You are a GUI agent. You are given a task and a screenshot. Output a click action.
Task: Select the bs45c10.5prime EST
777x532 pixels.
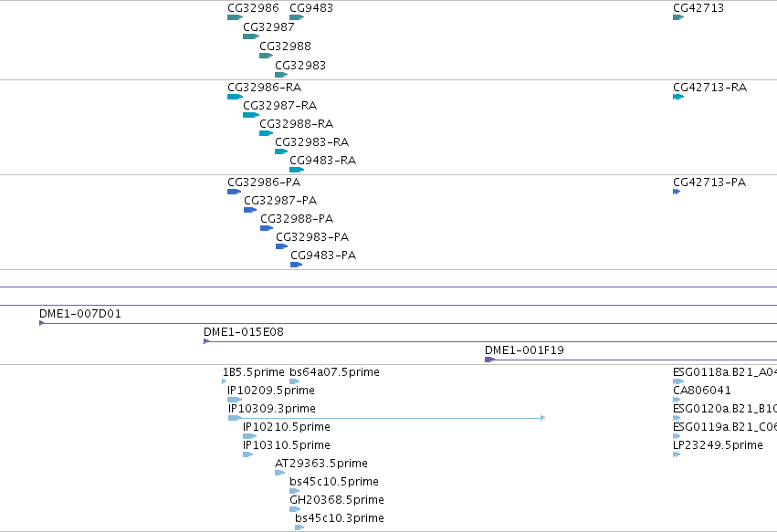click(294, 491)
